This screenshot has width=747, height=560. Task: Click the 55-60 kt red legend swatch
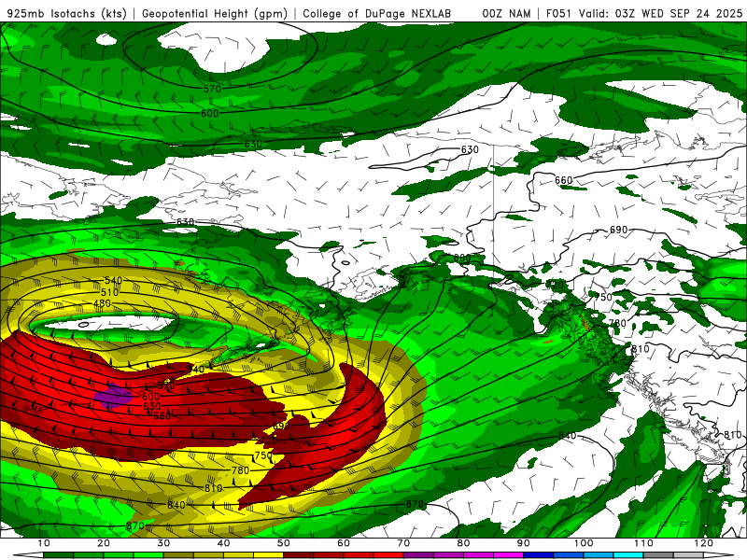(329, 555)
